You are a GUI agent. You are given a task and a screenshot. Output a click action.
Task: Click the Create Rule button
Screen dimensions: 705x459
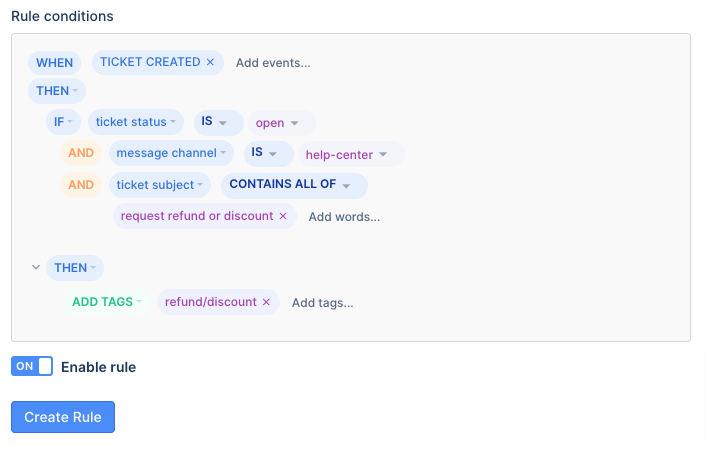63,417
